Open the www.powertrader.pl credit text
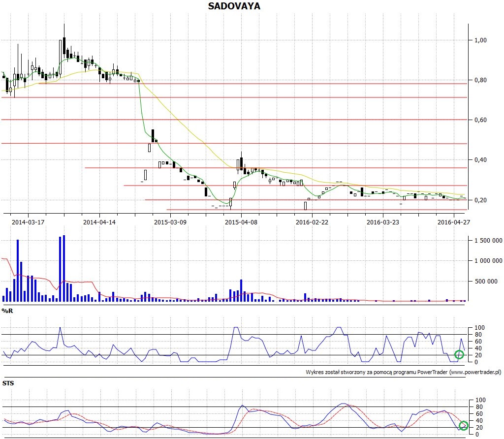504x439 pixels. (x=475, y=372)
